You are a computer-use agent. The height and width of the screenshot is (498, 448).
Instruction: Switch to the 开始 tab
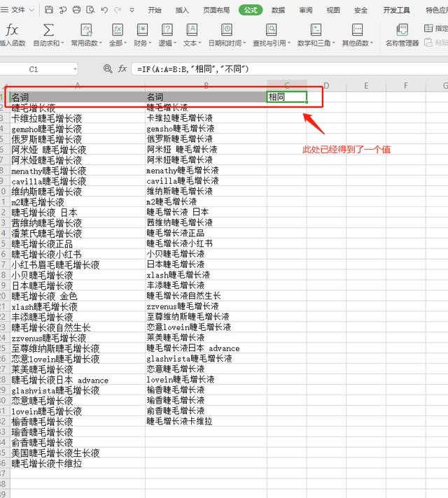tap(155, 10)
